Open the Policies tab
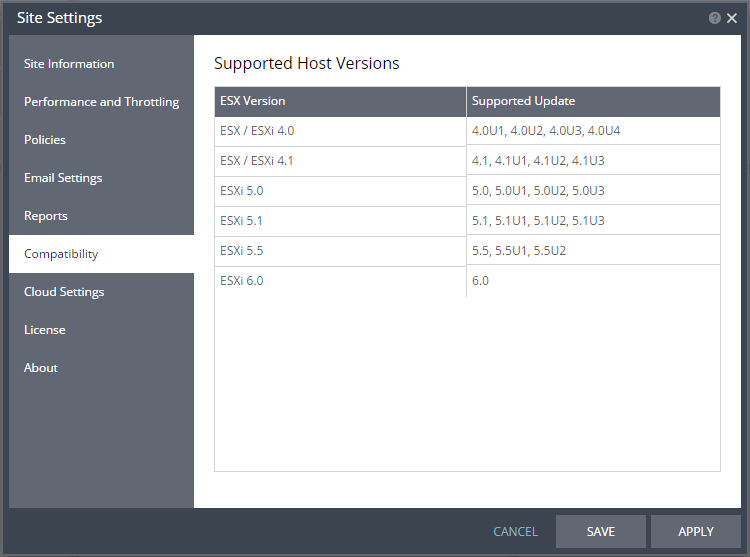750x557 pixels. click(x=101, y=140)
